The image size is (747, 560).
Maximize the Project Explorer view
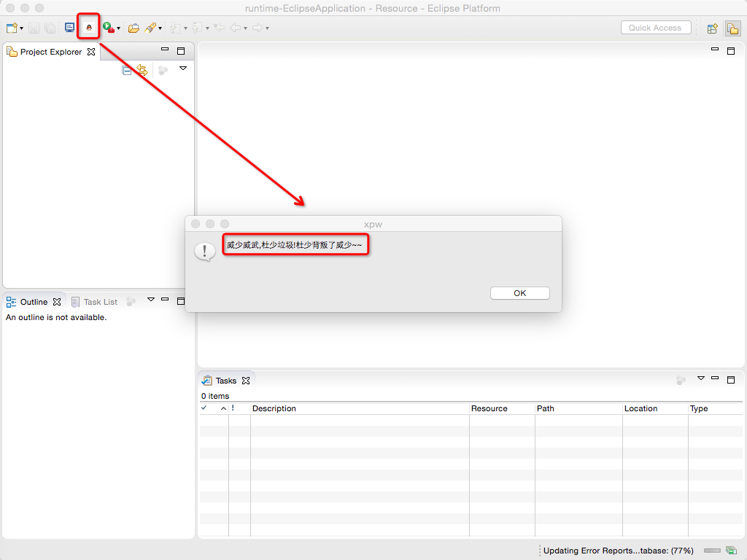click(x=181, y=50)
